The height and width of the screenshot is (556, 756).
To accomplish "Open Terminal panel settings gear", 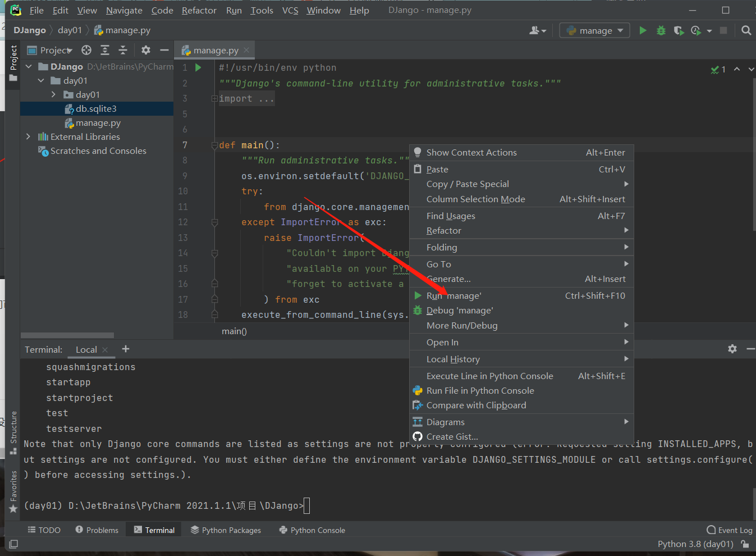I will [x=732, y=349].
